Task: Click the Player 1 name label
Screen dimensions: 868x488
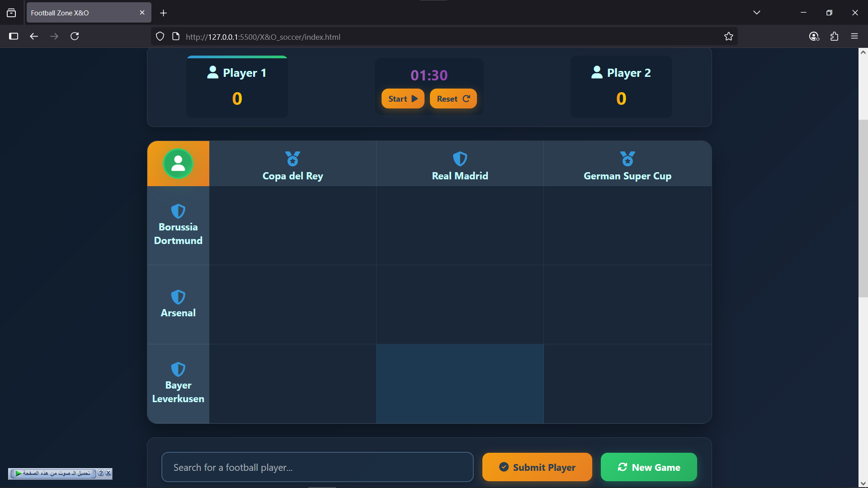Action: point(245,73)
